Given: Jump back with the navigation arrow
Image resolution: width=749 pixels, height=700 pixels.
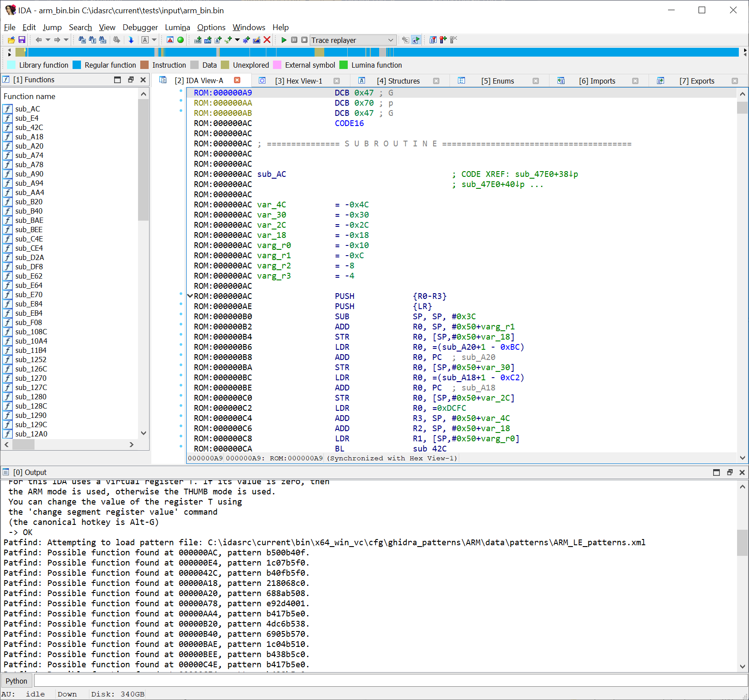Looking at the screenshot, I should click(x=38, y=40).
